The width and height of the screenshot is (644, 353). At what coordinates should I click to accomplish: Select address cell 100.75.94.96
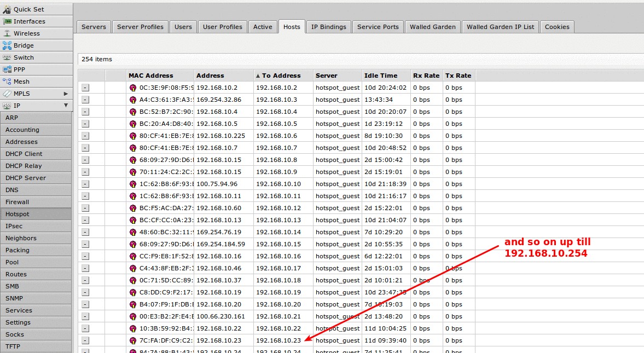[224, 184]
